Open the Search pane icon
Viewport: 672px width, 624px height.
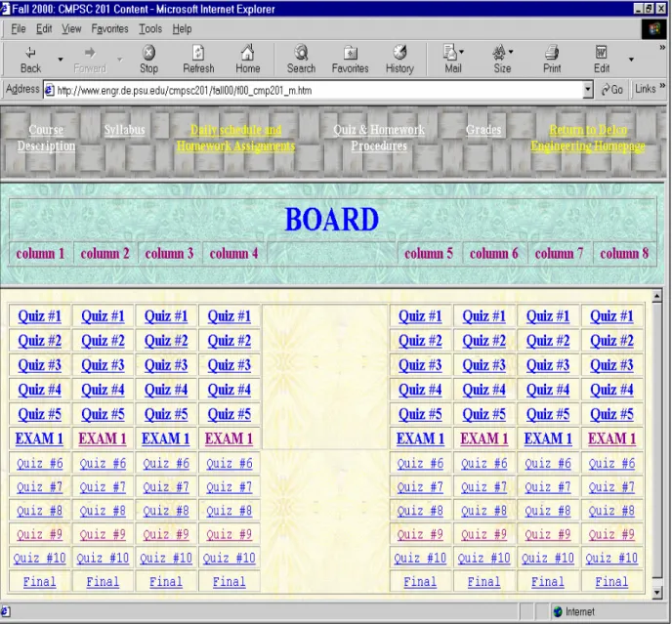point(301,60)
